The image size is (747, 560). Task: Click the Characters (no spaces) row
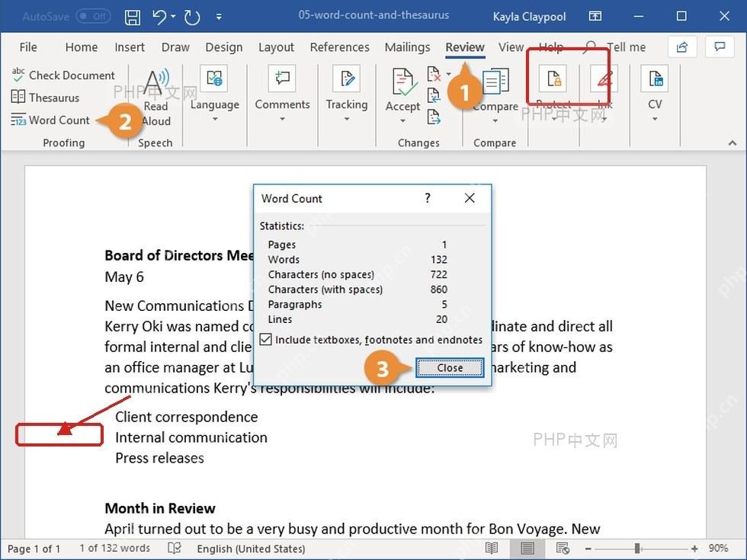tap(357, 275)
